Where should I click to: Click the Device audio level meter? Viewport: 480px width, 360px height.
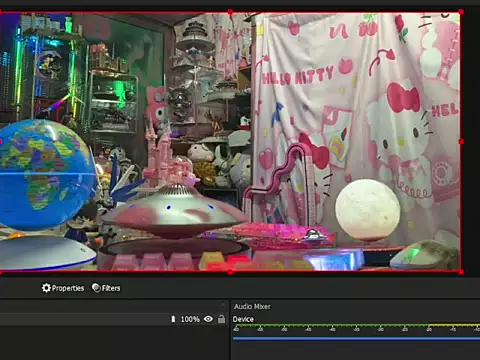pyautogui.click(x=356, y=325)
